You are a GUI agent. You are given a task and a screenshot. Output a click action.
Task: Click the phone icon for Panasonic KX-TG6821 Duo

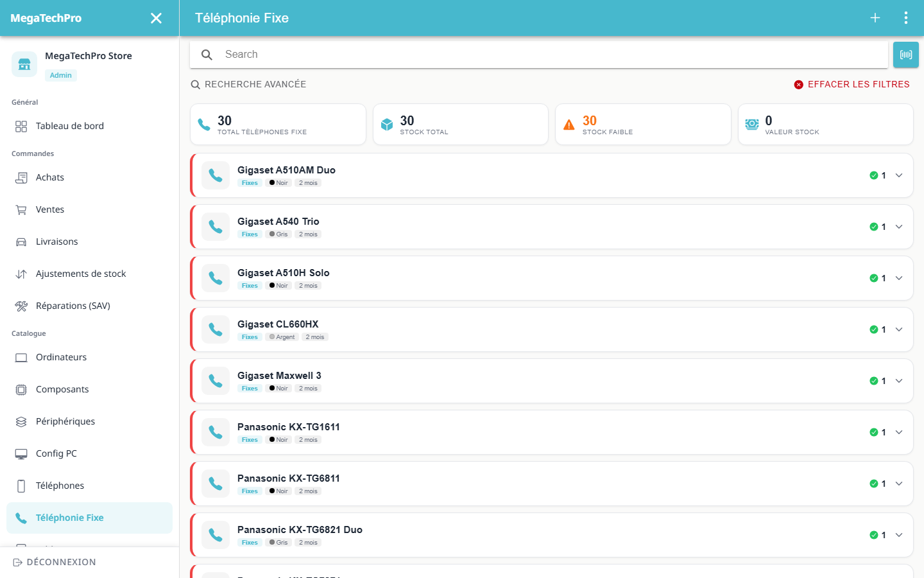[216, 535]
